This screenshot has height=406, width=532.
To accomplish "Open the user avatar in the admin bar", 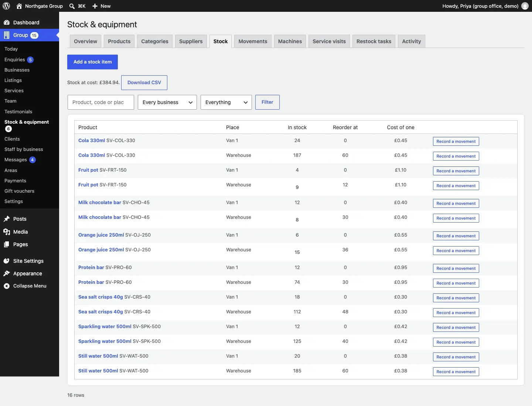I will point(525,6).
